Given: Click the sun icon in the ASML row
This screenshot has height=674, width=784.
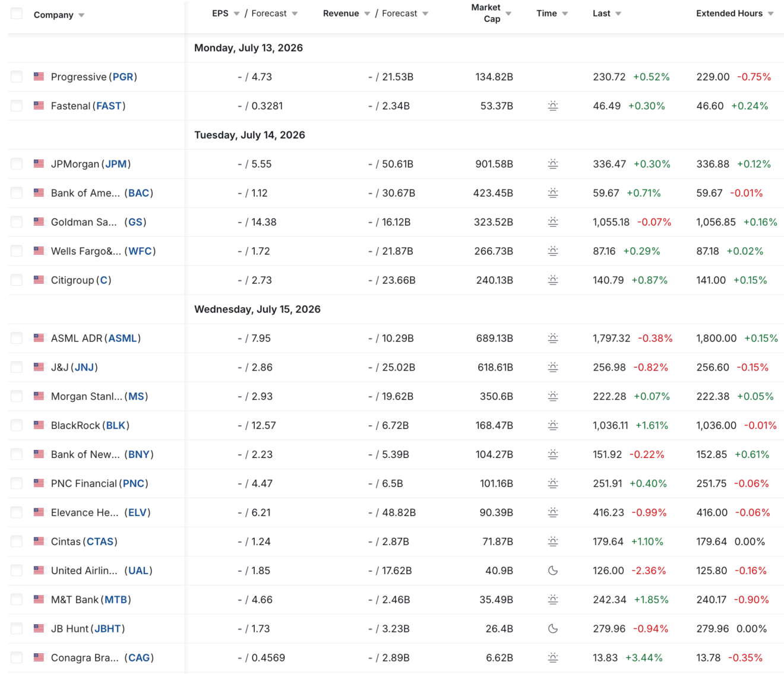Looking at the screenshot, I should point(552,338).
